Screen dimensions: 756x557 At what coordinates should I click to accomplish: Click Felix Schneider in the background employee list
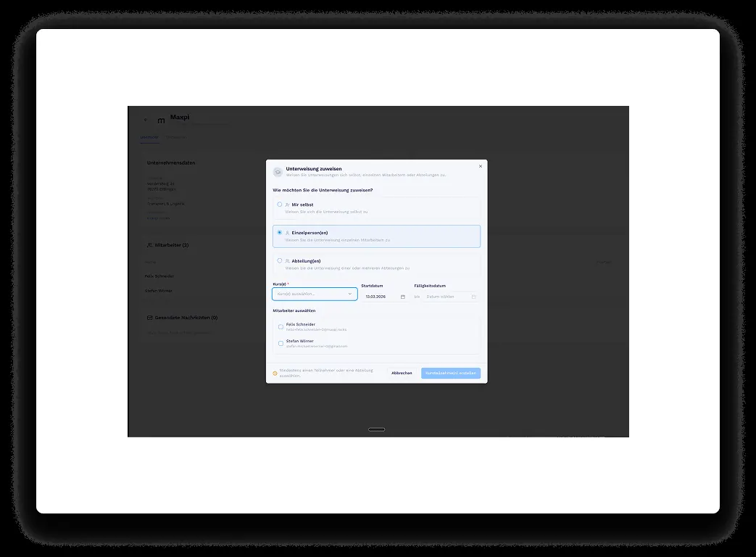click(x=159, y=276)
